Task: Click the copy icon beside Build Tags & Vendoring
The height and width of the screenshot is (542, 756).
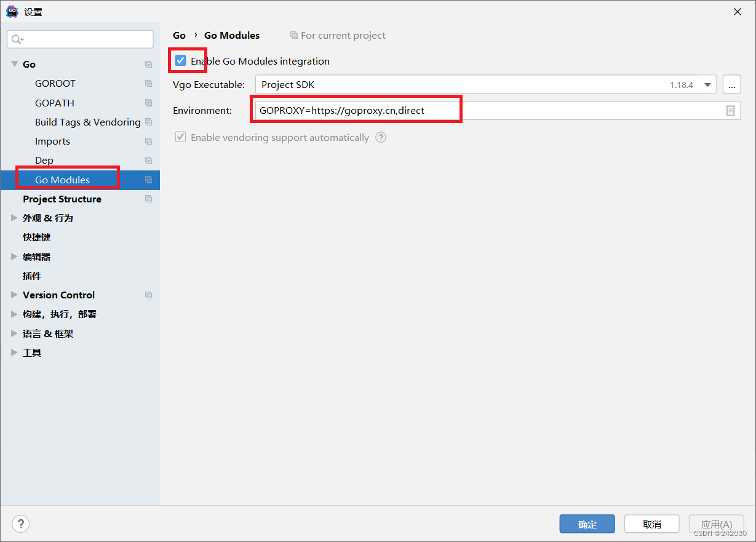Action: (x=148, y=122)
